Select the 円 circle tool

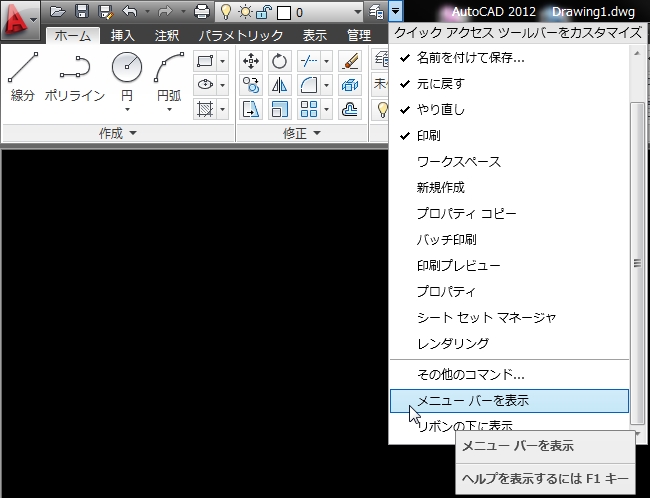[x=127, y=75]
